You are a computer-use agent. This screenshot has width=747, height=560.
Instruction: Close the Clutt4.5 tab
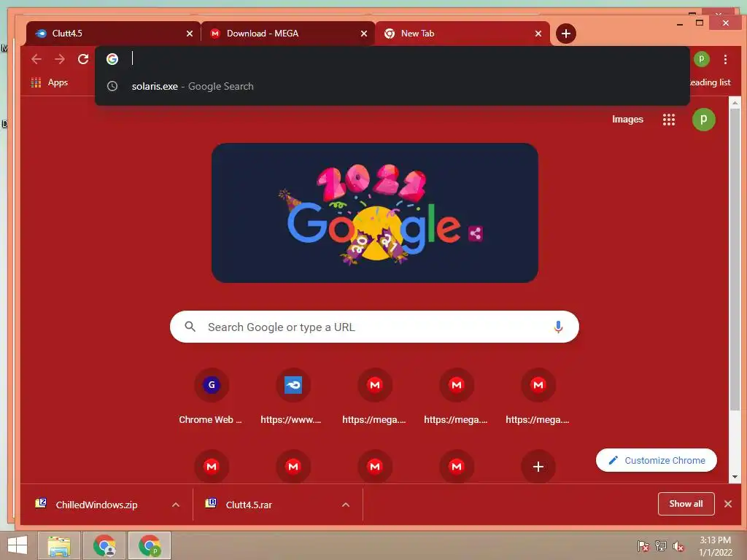(x=190, y=34)
